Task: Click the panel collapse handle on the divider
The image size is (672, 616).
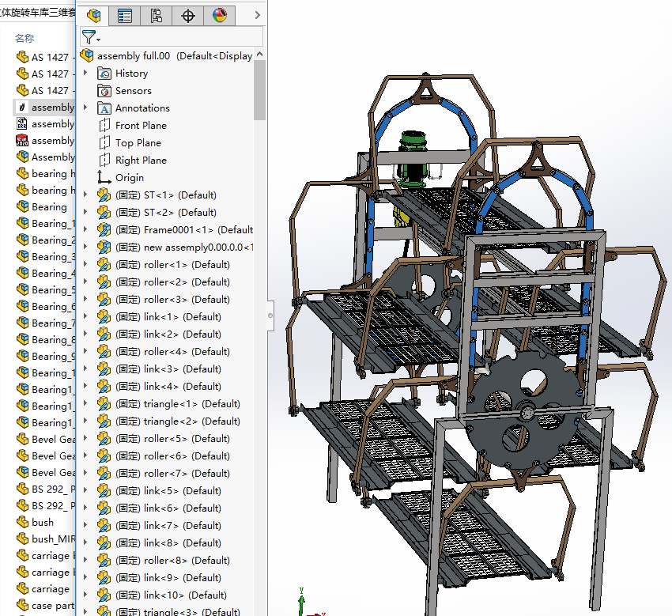Action: point(270,314)
